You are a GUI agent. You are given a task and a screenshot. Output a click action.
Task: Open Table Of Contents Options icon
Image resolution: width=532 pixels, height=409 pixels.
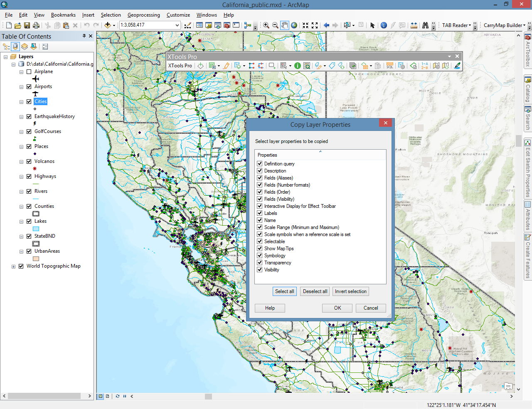(45, 47)
